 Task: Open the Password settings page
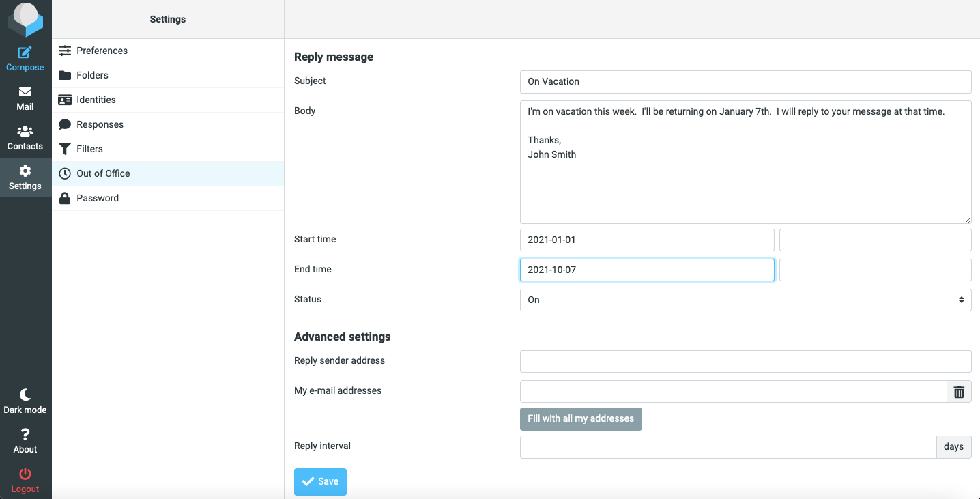(x=98, y=198)
